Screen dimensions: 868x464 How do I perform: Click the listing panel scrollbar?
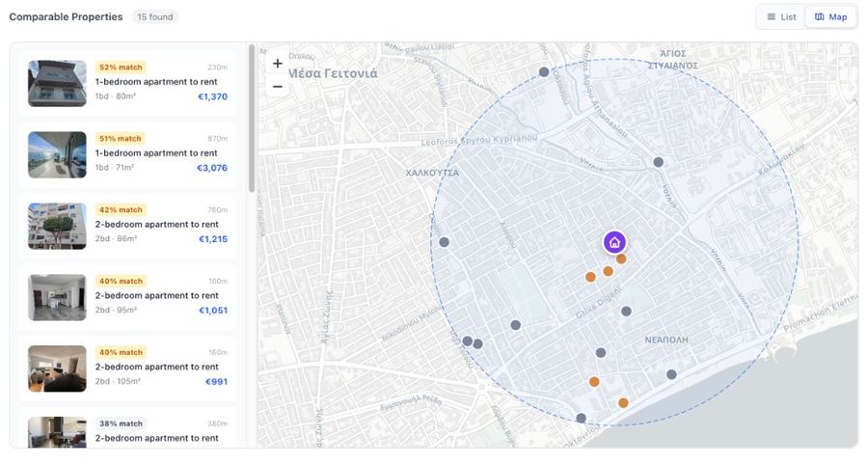(x=252, y=119)
